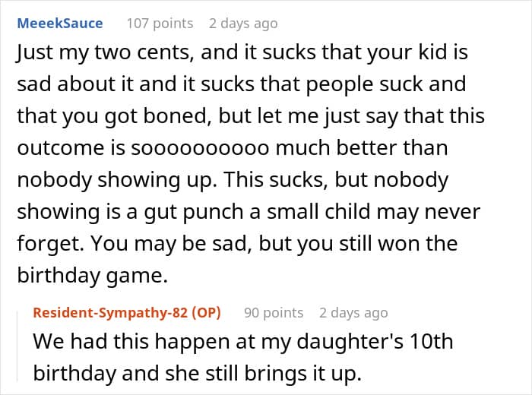Click the 'forget. You may be sad' line
532x395 pixels.
pyautogui.click(x=237, y=243)
